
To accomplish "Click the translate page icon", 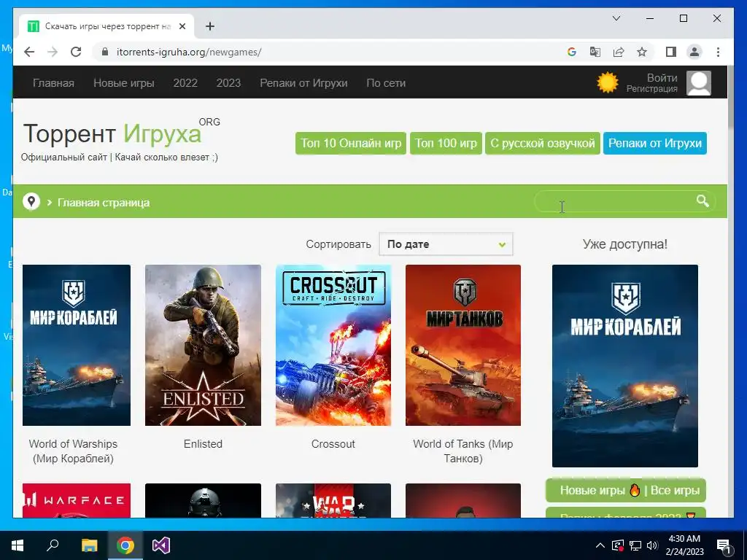I will point(595,52).
